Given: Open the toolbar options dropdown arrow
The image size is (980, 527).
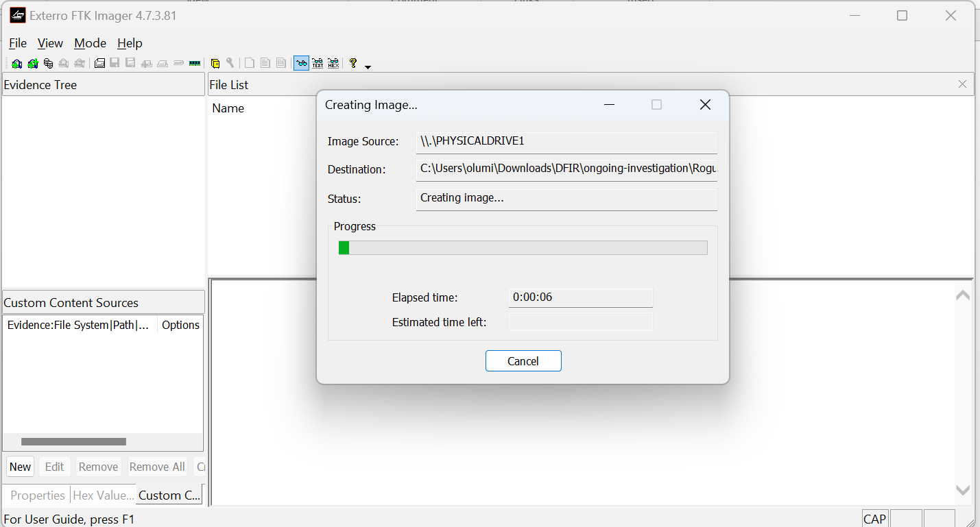Looking at the screenshot, I should [x=368, y=66].
